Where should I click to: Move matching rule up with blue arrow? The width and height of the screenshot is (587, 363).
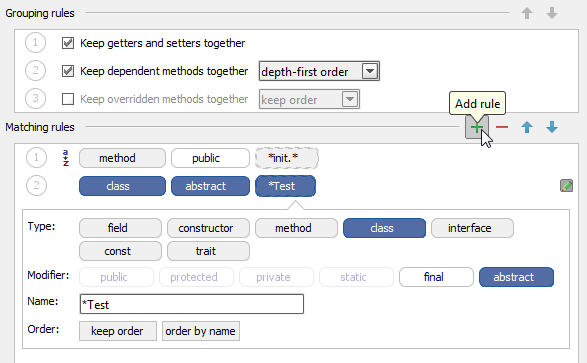tap(527, 128)
